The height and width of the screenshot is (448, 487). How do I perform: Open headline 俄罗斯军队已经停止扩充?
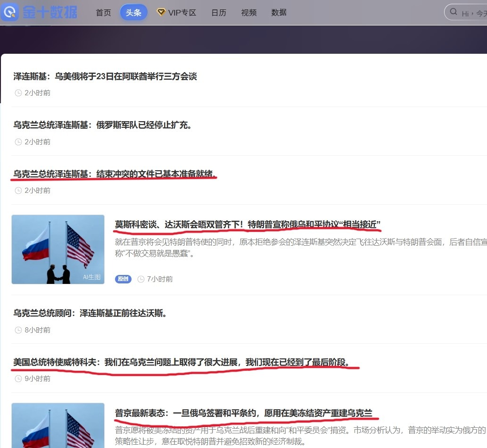point(103,125)
